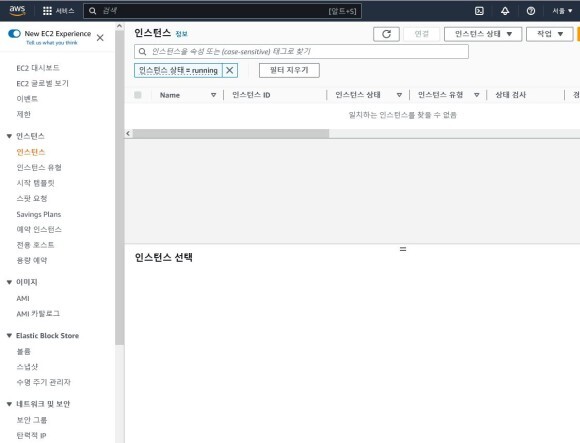Sort by the instance state column arrow
This screenshot has height=443, width=580.
[399, 95]
